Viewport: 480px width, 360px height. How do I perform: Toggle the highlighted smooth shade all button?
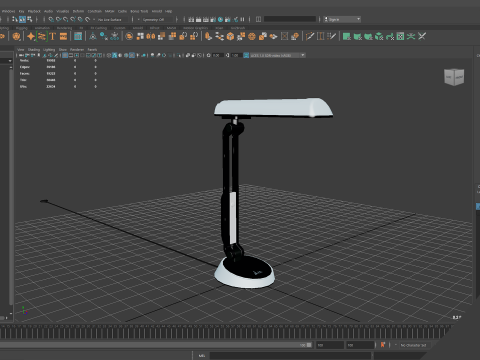click(x=114, y=55)
